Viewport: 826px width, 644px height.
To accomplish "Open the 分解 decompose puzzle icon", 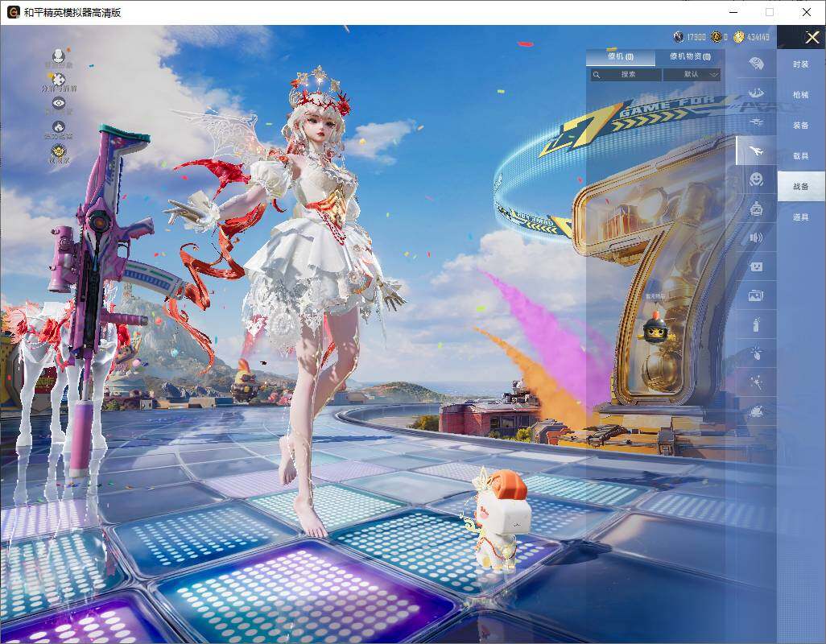I will [59, 80].
